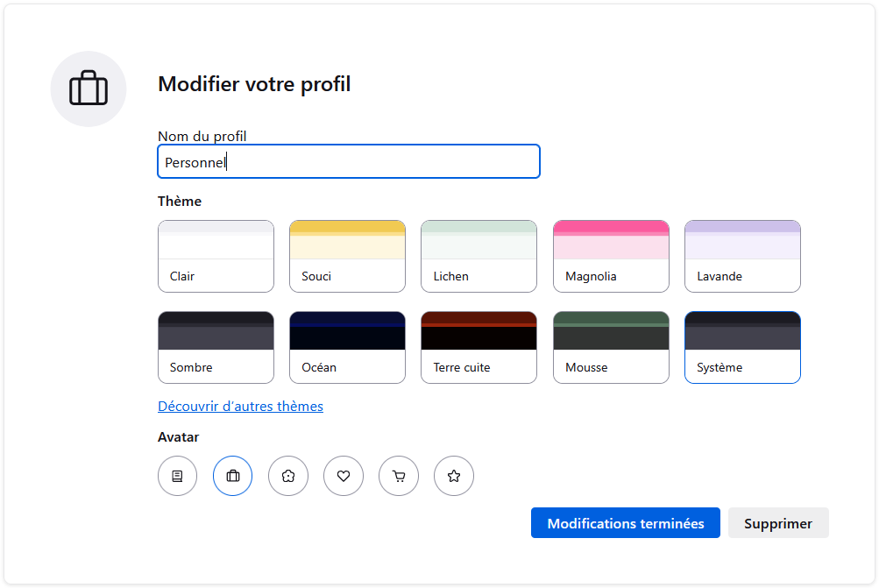Screen dimensions: 879x588
Task: Select the book avatar icon
Action: coord(177,476)
